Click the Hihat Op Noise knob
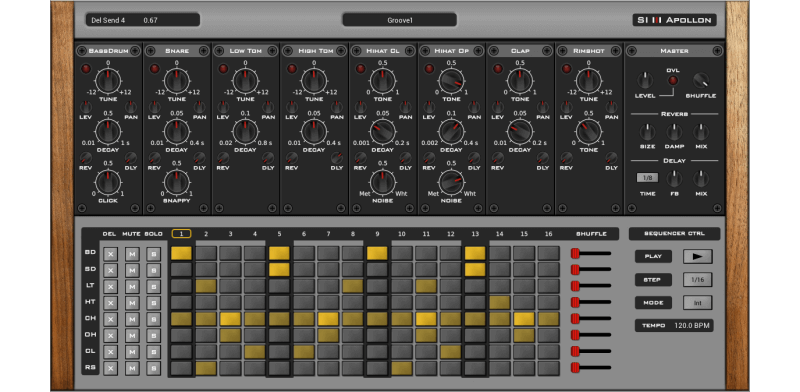The height and width of the screenshot is (392, 800). (452, 182)
